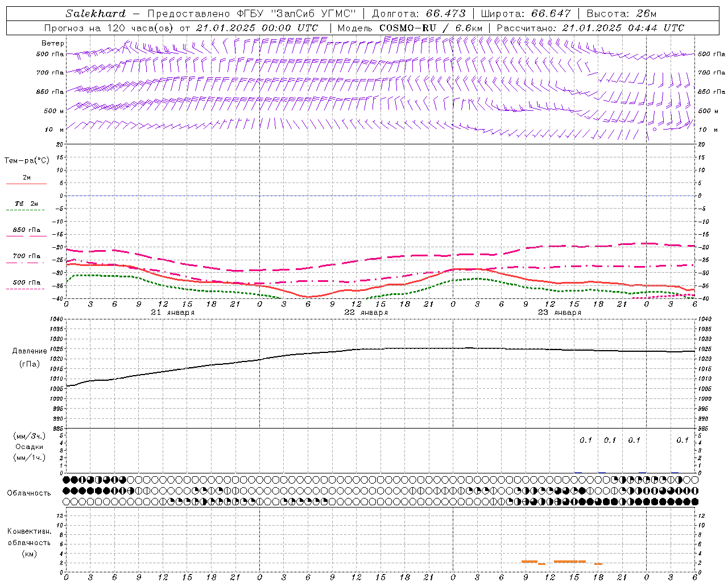Screen dimensions: 728x582
Task: Select the "Предоставлено ФГБУ ЗапСиб УГМС" provider text
Action: pyautogui.click(x=251, y=14)
